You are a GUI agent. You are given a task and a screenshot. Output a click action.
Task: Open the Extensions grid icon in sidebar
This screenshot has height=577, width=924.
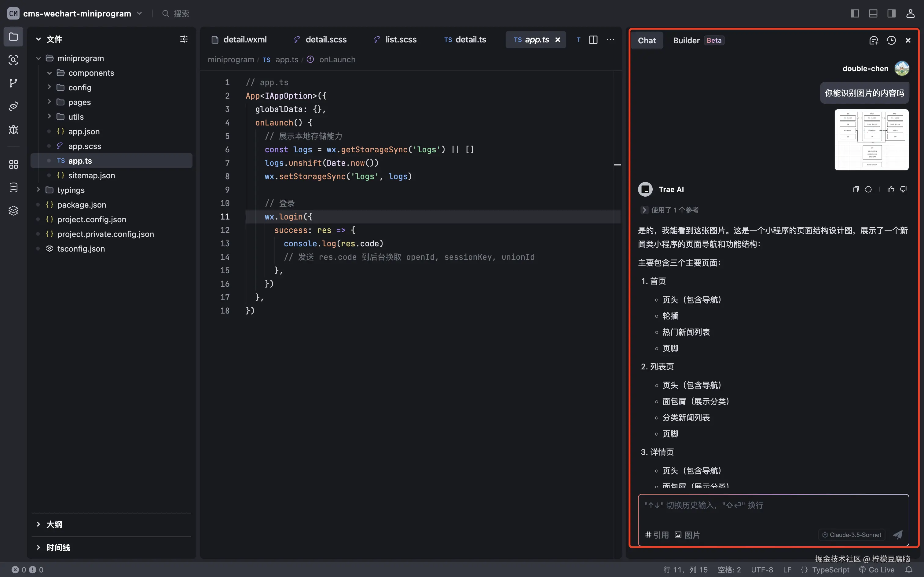(13, 165)
